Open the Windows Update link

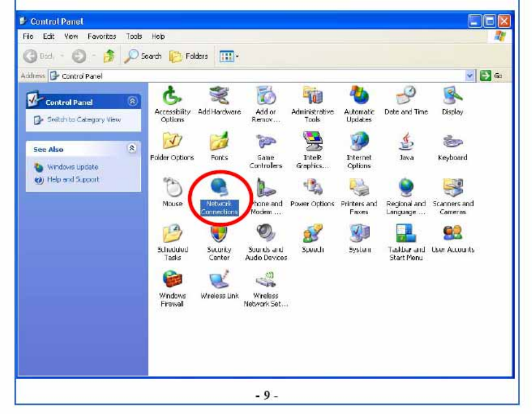[73, 167]
